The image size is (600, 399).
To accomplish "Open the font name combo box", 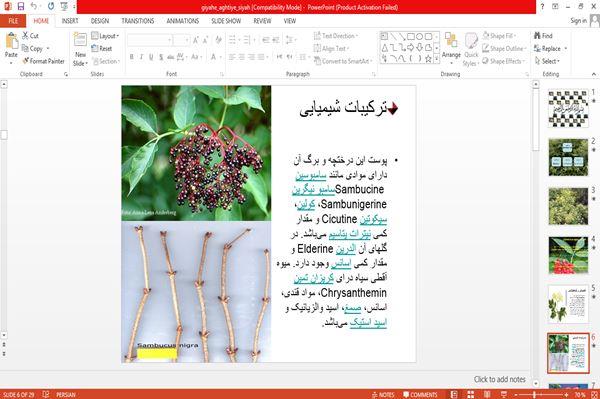I will click(150, 40).
